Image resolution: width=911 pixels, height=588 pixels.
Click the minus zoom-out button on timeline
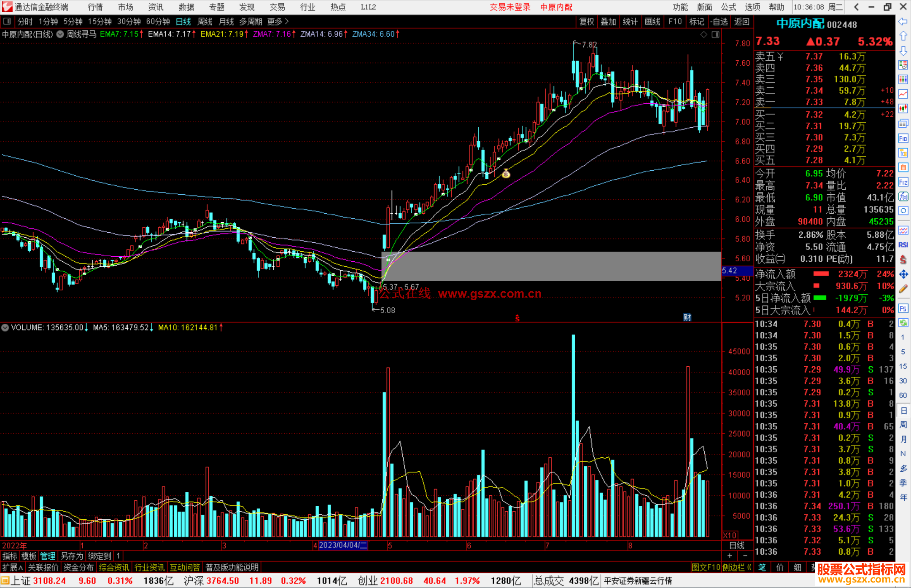(x=745, y=556)
